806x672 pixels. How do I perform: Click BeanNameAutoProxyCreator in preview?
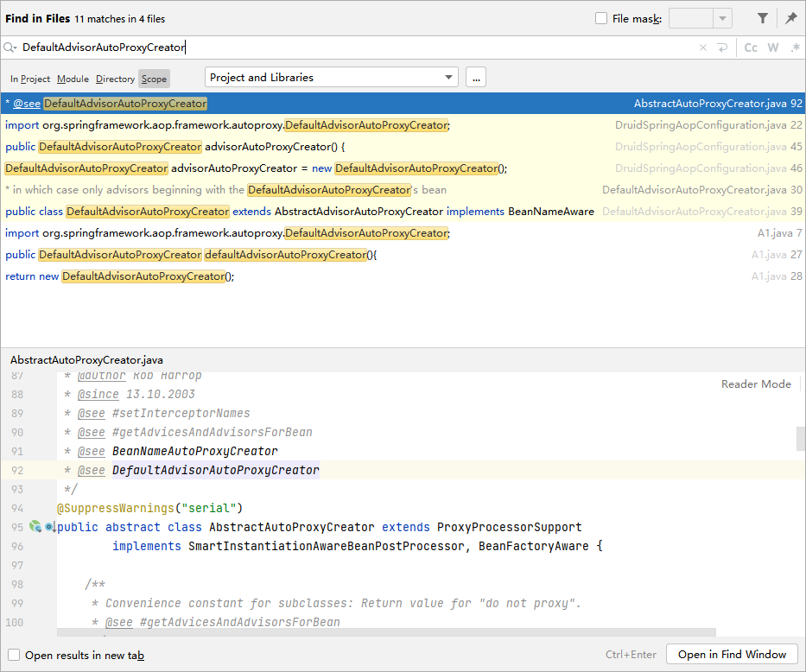click(195, 451)
